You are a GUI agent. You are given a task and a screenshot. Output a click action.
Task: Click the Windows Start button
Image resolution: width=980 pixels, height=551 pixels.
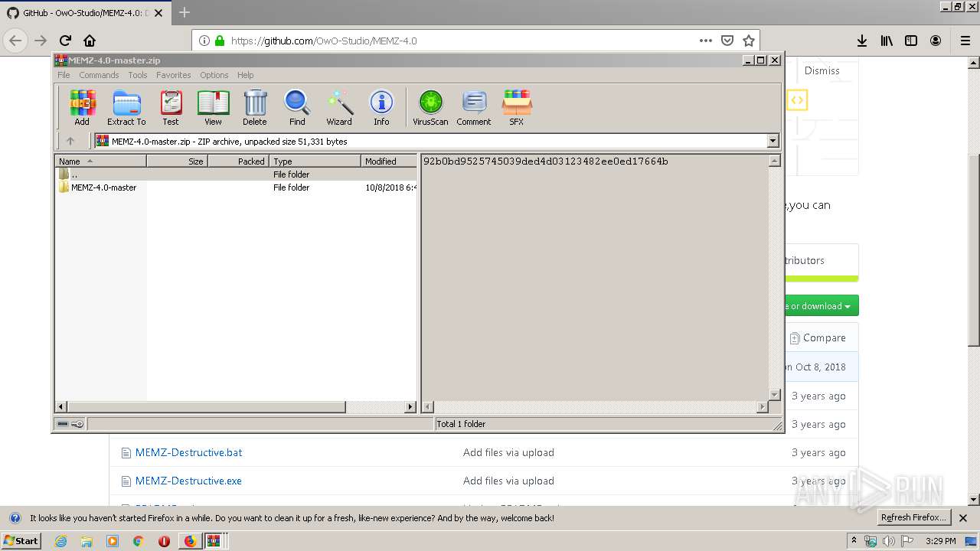[x=21, y=540]
